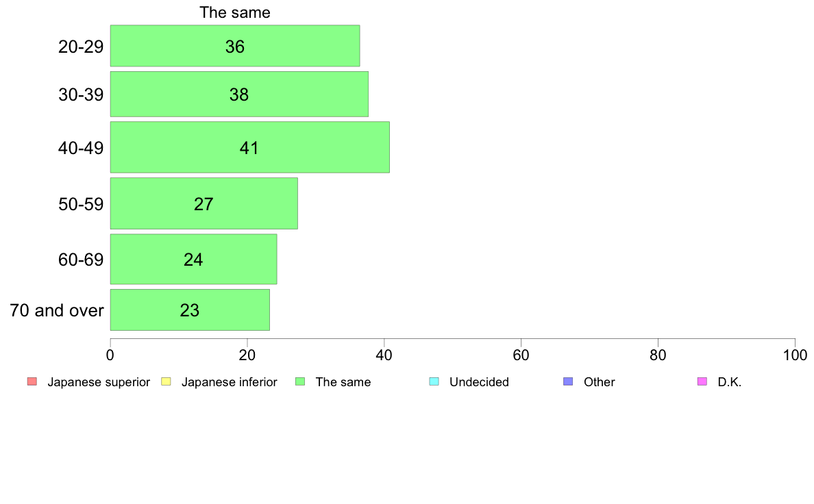Click the 40-49 age group label
The height and width of the screenshot is (504, 814).
point(81,148)
